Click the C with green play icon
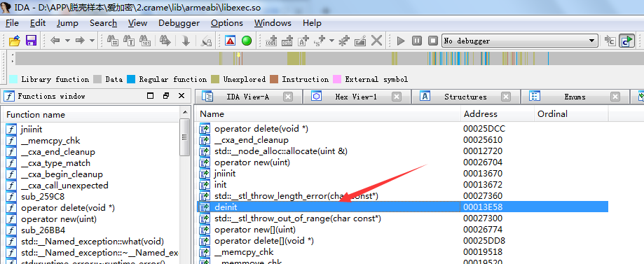The height and width of the screenshot is (264, 644). pyautogui.click(x=626, y=41)
